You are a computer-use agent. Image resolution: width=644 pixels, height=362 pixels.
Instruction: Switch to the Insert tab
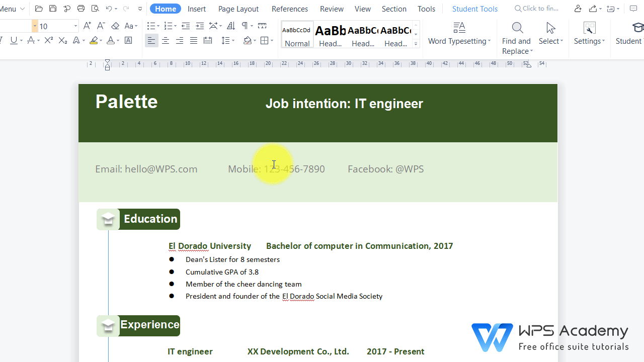pyautogui.click(x=197, y=9)
